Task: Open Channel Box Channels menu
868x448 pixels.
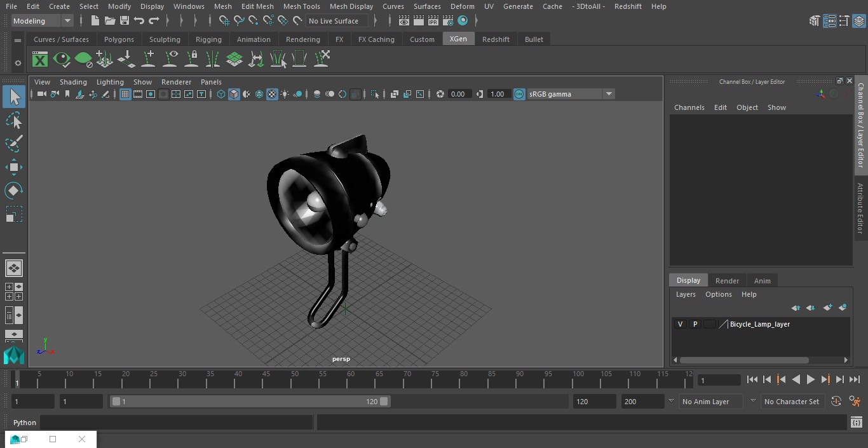Action: point(689,107)
